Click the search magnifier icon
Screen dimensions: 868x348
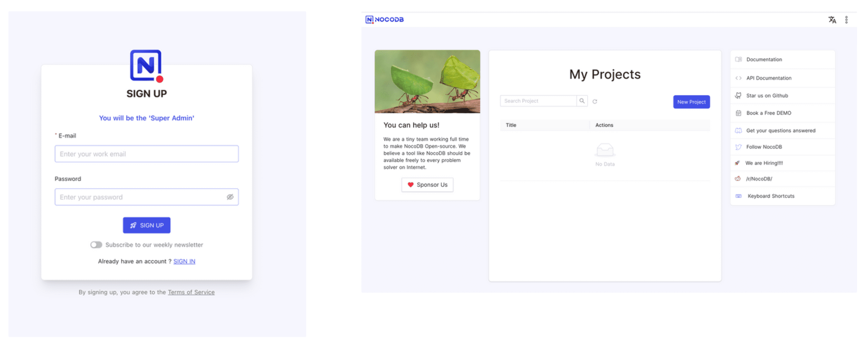582,101
